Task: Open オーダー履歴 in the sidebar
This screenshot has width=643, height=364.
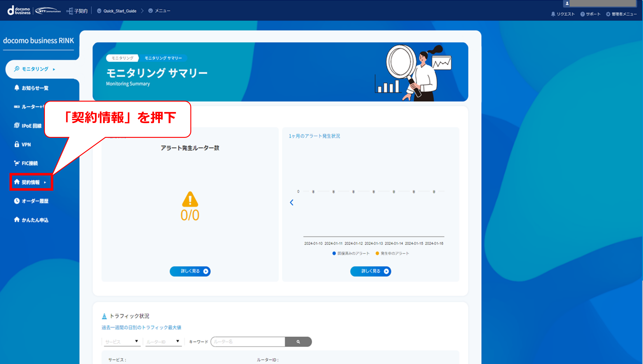Action: click(x=31, y=201)
